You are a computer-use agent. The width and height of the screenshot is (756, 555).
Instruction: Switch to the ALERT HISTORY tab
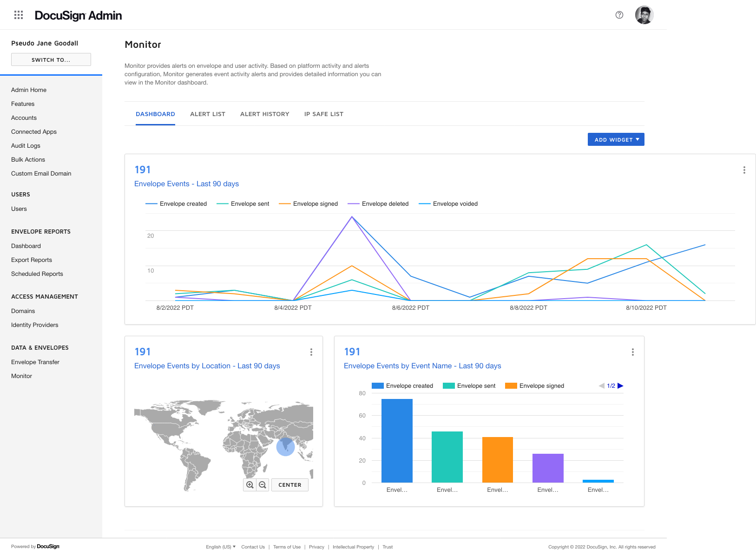265,114
